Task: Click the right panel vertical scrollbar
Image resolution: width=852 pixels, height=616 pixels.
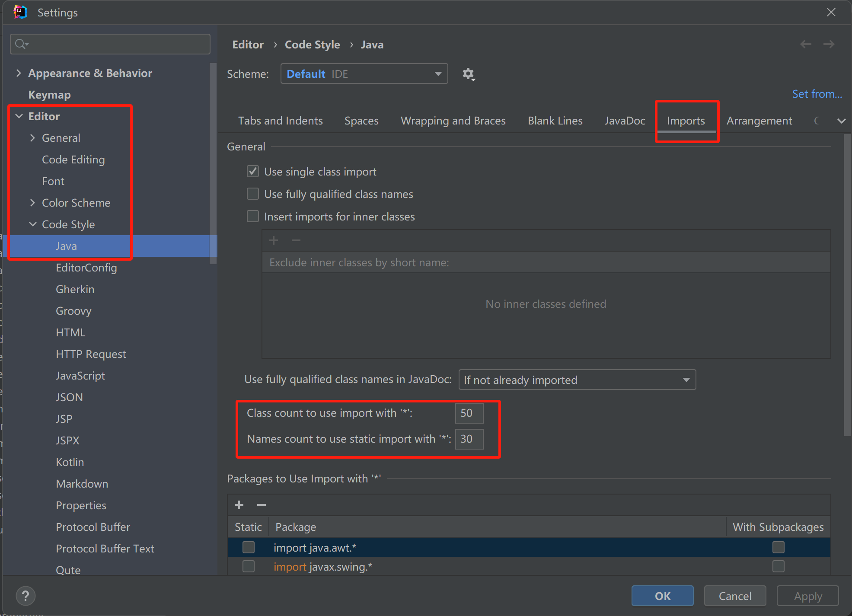Action: coord(848,285)
